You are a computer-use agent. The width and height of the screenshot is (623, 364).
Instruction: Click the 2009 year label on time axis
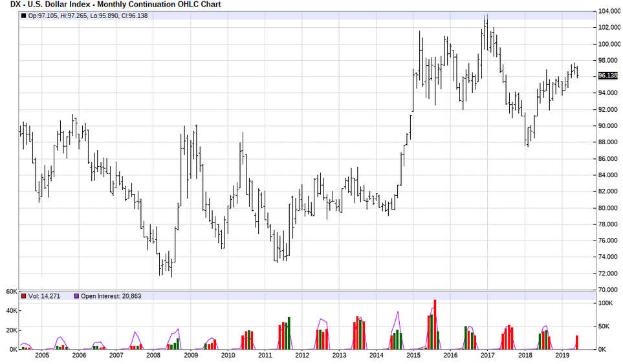[x=191, y=355]
